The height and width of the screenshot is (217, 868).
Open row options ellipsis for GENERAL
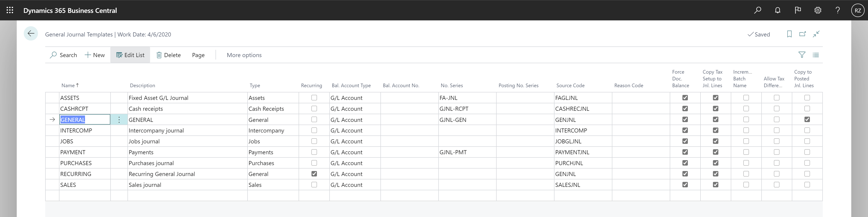[119, 119]
